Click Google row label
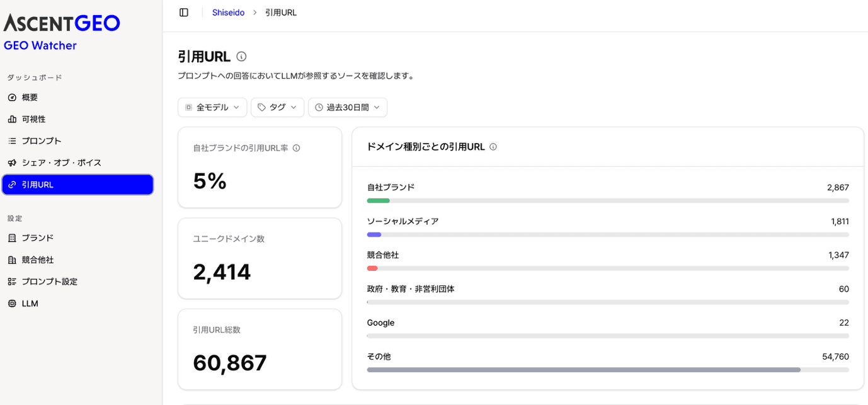 click(380, 322)
